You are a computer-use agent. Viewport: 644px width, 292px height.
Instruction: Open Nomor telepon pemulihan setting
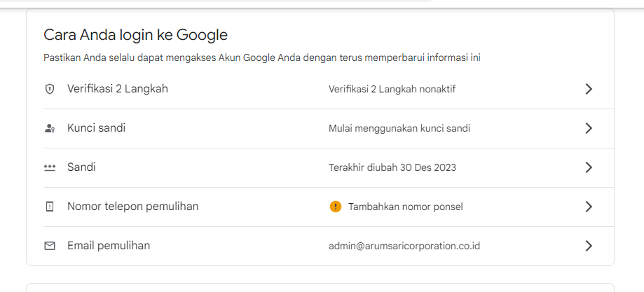coord(132,207)
